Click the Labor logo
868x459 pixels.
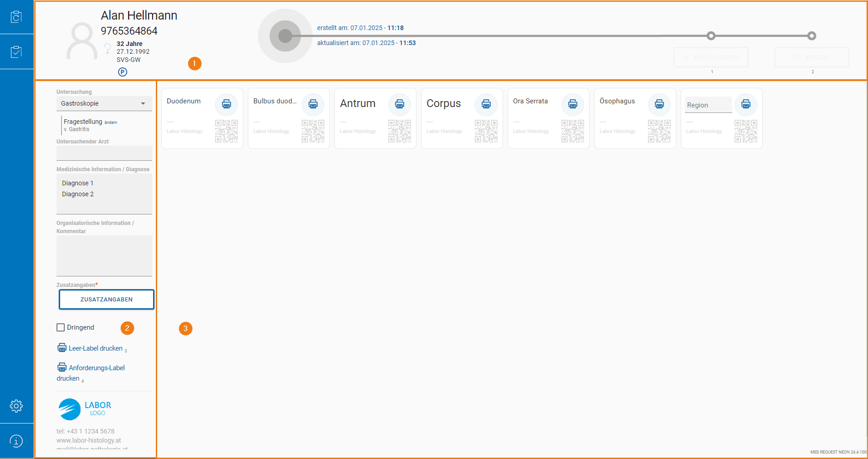pyautogui.click(x=85, y=409)
